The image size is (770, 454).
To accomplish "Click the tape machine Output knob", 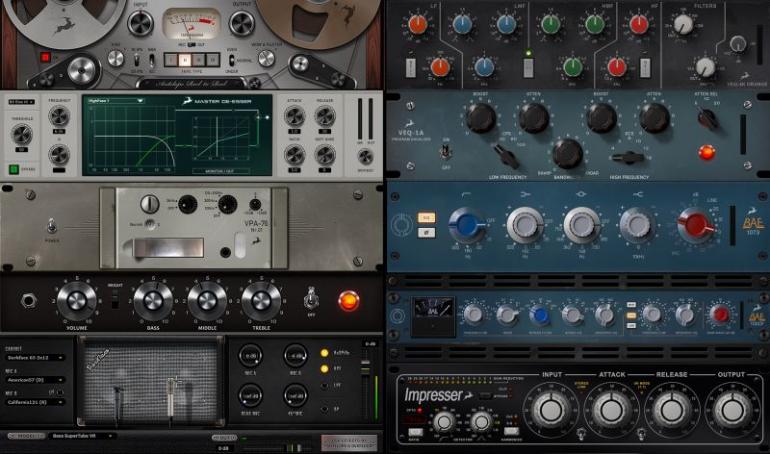I will coord(242,23).
